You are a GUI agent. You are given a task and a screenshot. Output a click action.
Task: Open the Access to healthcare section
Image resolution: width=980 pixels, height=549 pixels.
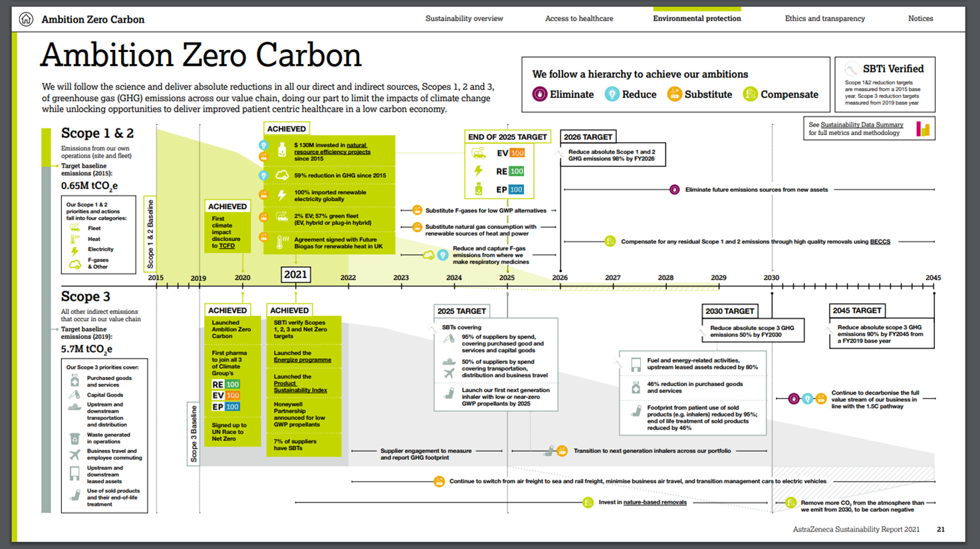578,19
